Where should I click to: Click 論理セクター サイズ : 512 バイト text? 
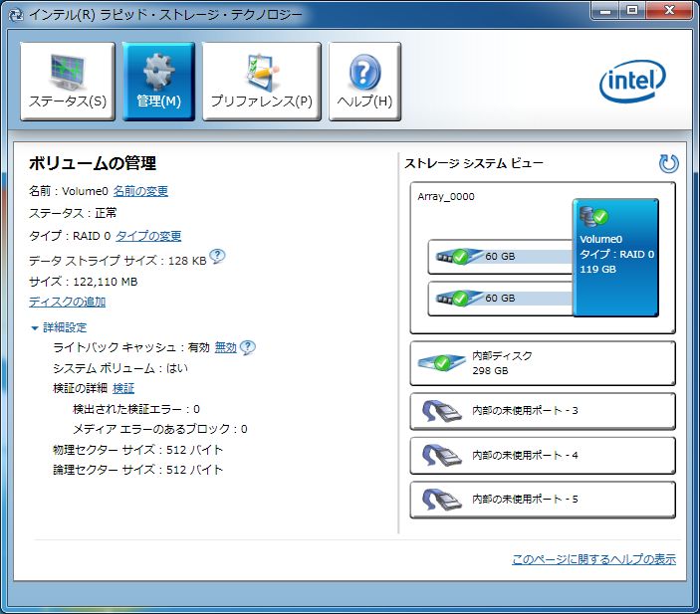(x=138, y=470)
